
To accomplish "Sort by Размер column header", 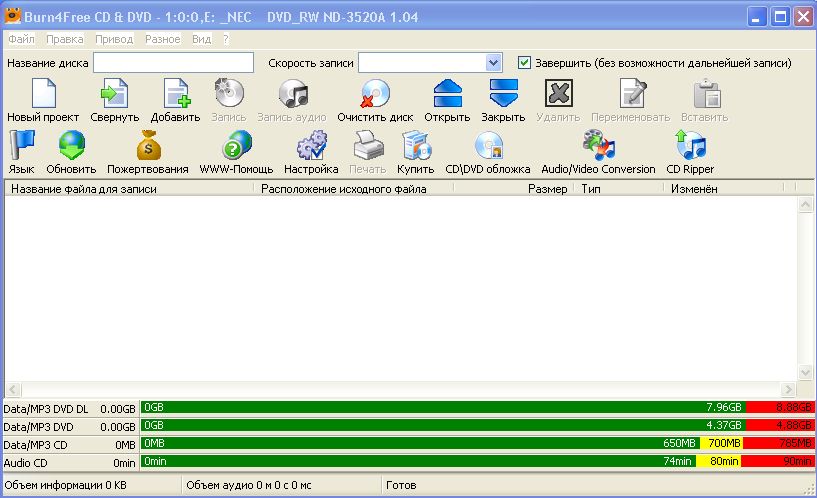I will 514,189.
